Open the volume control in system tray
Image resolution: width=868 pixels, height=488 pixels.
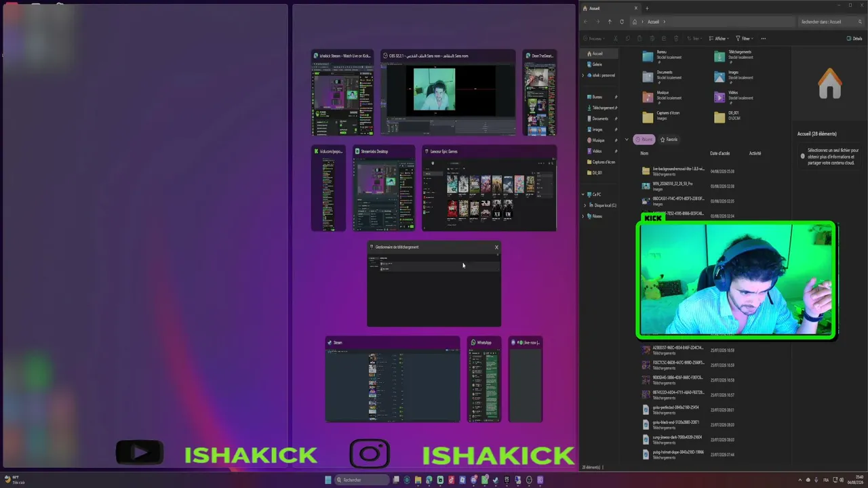coord(842,480)
